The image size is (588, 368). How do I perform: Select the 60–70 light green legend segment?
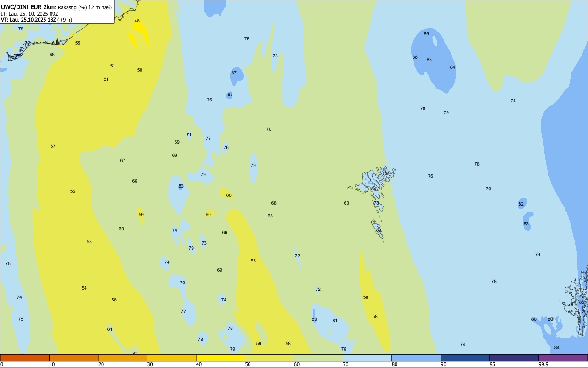tap(318, 357)
